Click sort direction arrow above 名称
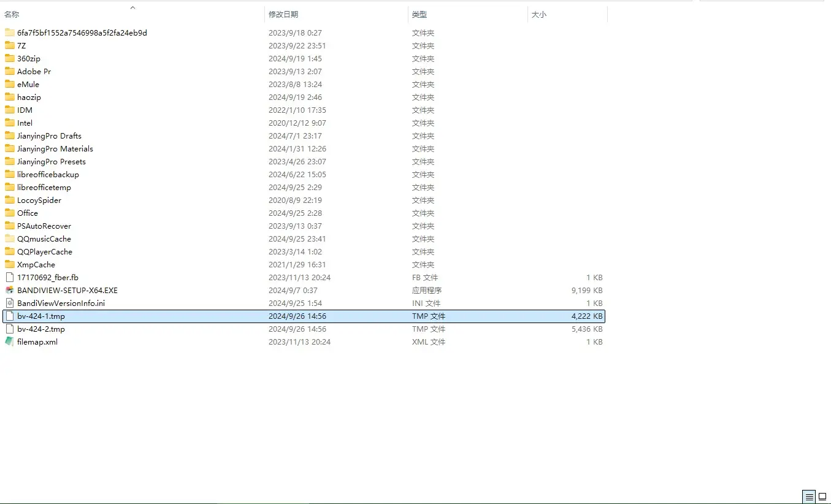Image resolution: width=831 pixels, height=504 pixels. coord(132,7)
